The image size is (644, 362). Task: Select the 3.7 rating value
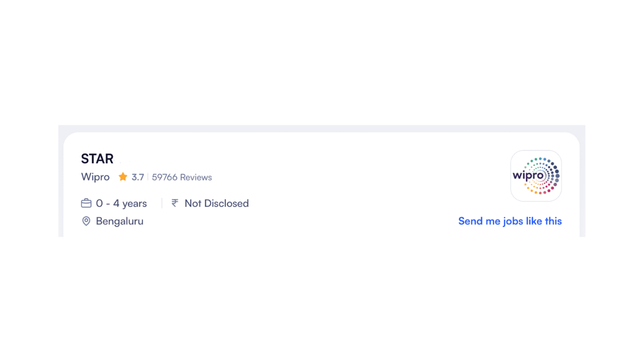[x=138, y=177]
